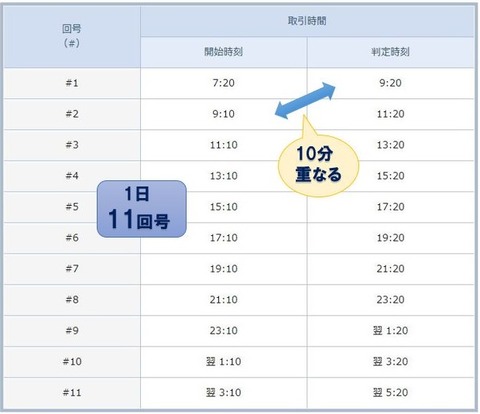Click the 23:20 judgment time cell
Image resolution: width=480 pixels, height=414 pixels.
[390, 300]
